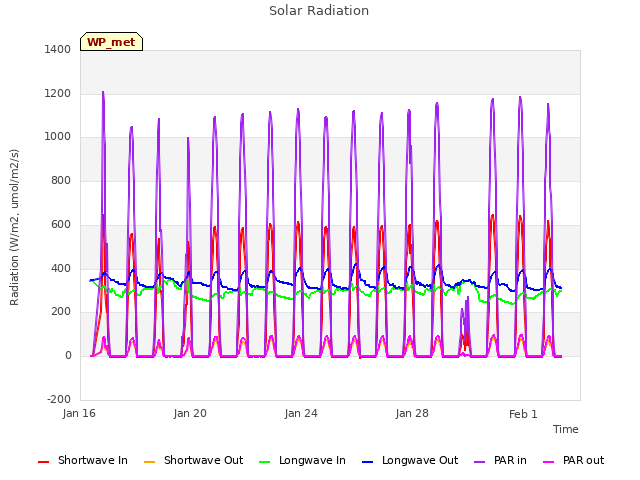Screen dimensions: 640x480
Task: Click the Radiation y-axis title
Action: pos(14,227)
